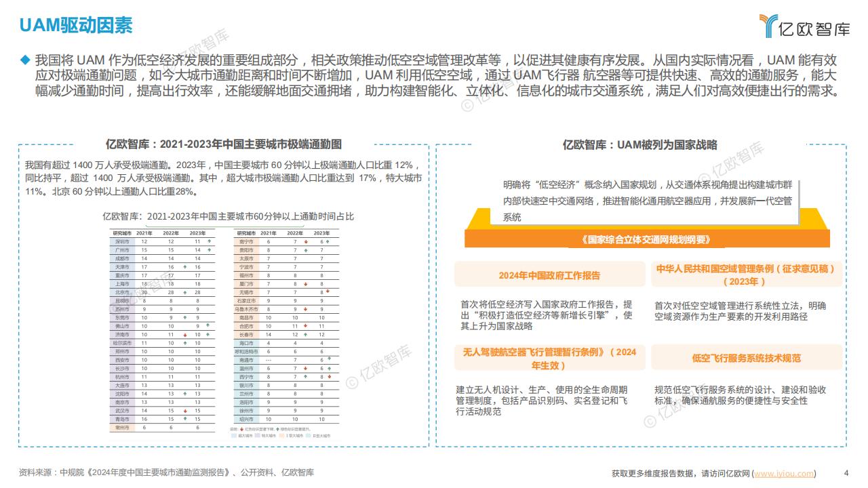Click the UAM驱动因素 slide title
Screen dimensions: 868x488
pos(75,26)
